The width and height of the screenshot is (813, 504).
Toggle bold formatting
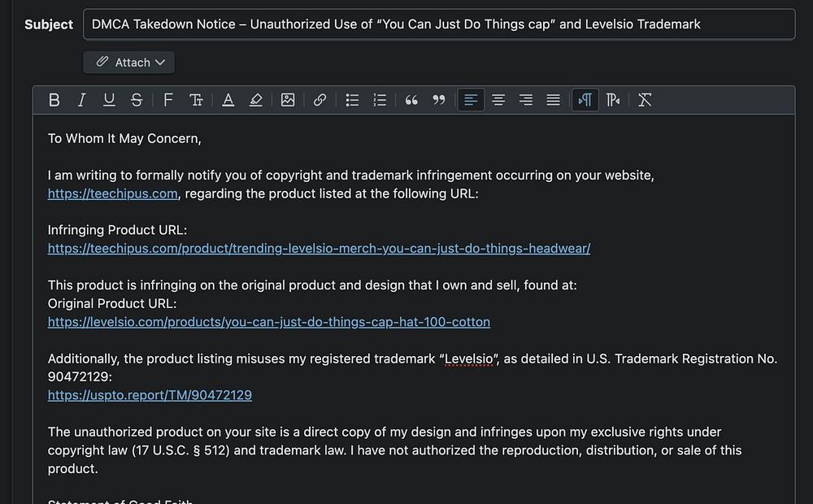54,100
